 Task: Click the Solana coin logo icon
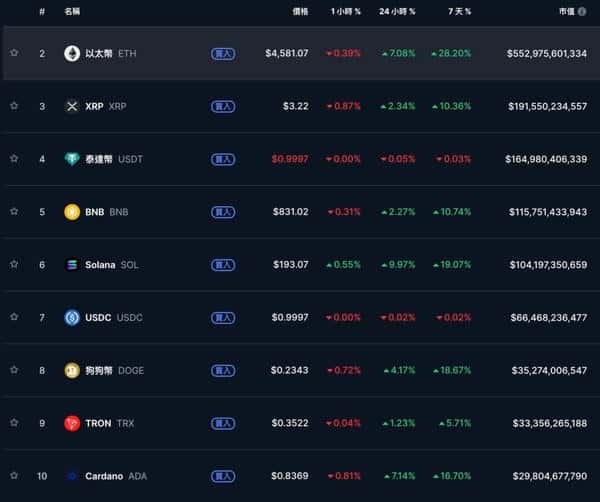point(72,265)
